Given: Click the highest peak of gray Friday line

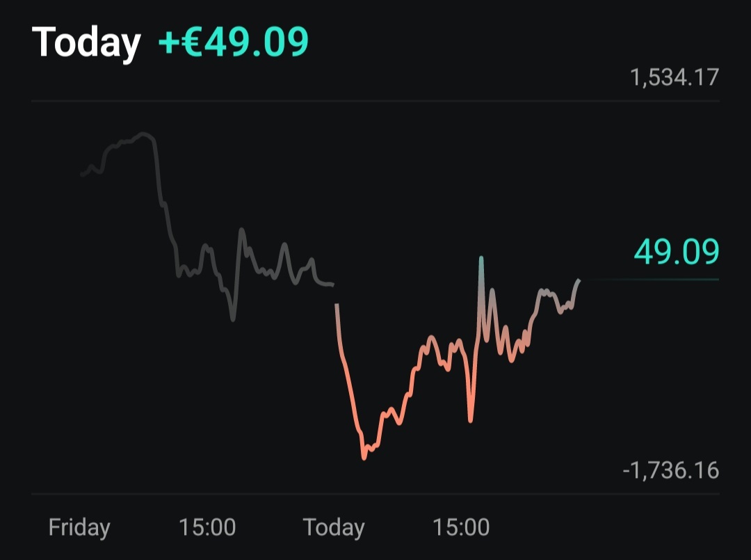Looking at the screenshot, I should click(x=145, y=133).
